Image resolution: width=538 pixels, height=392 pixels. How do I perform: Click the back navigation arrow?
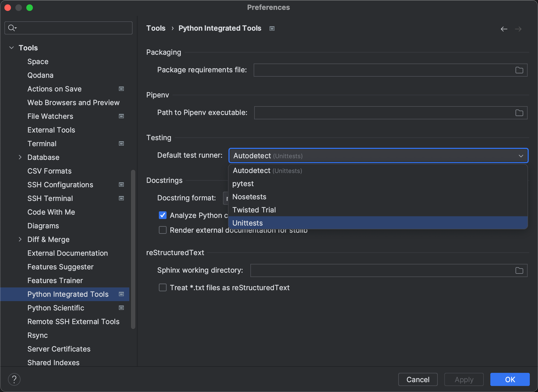[x=504, y=29]
